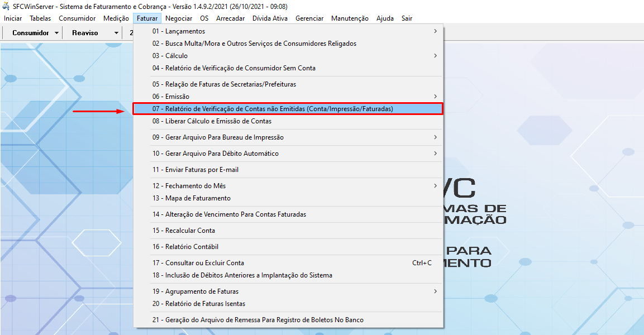Open the Negociar menu
Image resolution: width=644 pixels, height=335 pixels.
pyautogui.click(x=178, y=18)
